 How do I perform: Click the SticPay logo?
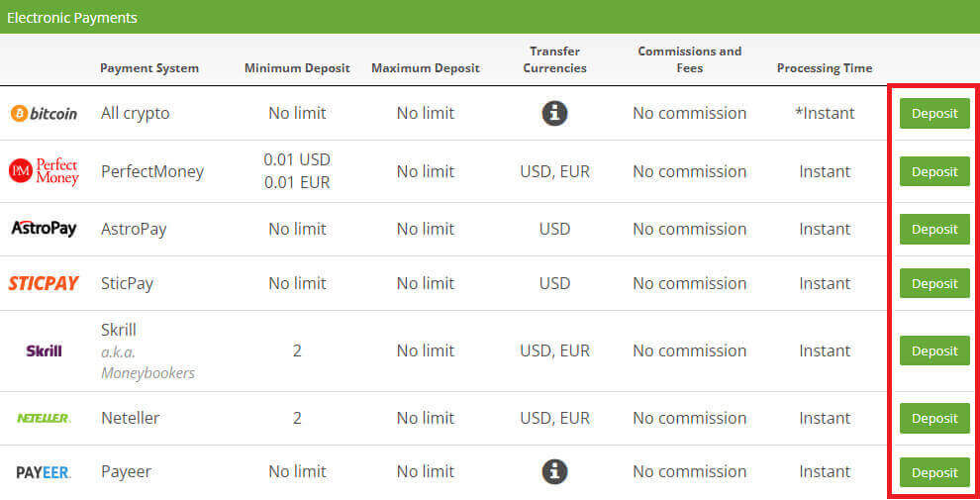pos(44,283)
